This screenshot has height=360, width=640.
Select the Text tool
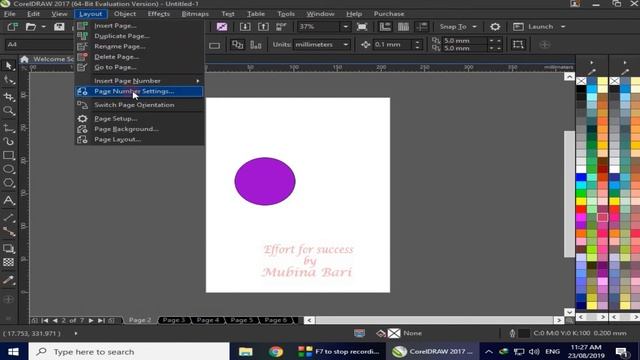9,200
